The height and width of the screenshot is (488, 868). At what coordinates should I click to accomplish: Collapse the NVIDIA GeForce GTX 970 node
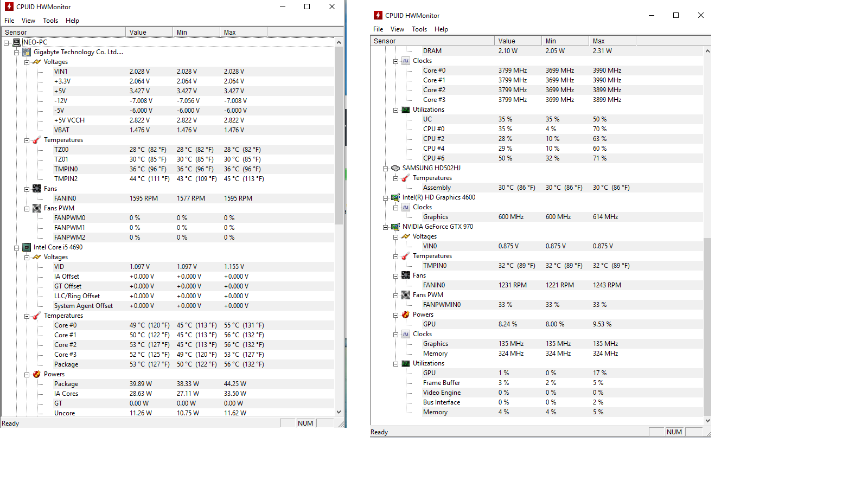(386, 227)
